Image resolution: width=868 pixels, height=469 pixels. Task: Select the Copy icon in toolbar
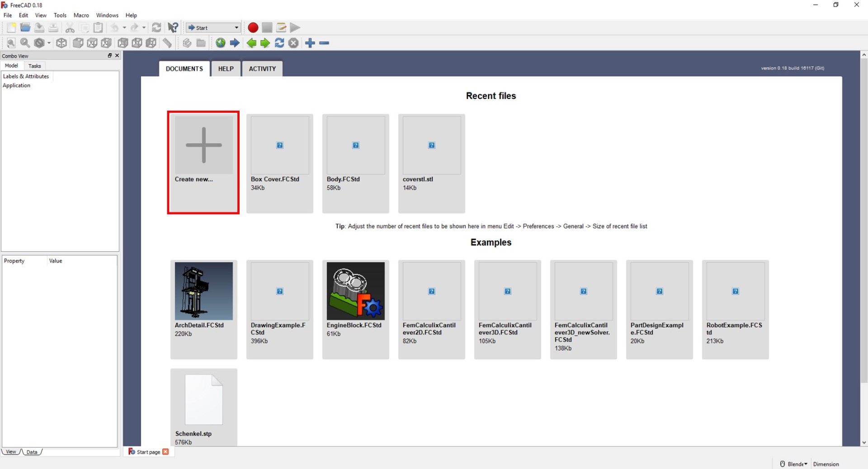84,28
